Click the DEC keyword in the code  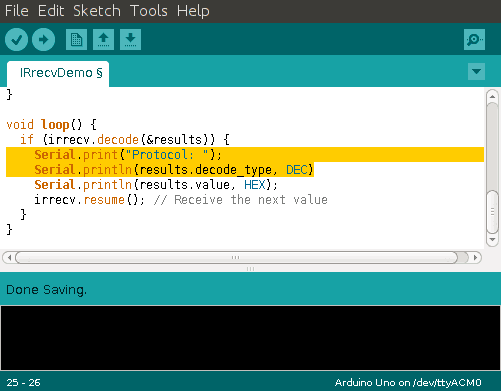pyautogui.click(x=297, y=170)
